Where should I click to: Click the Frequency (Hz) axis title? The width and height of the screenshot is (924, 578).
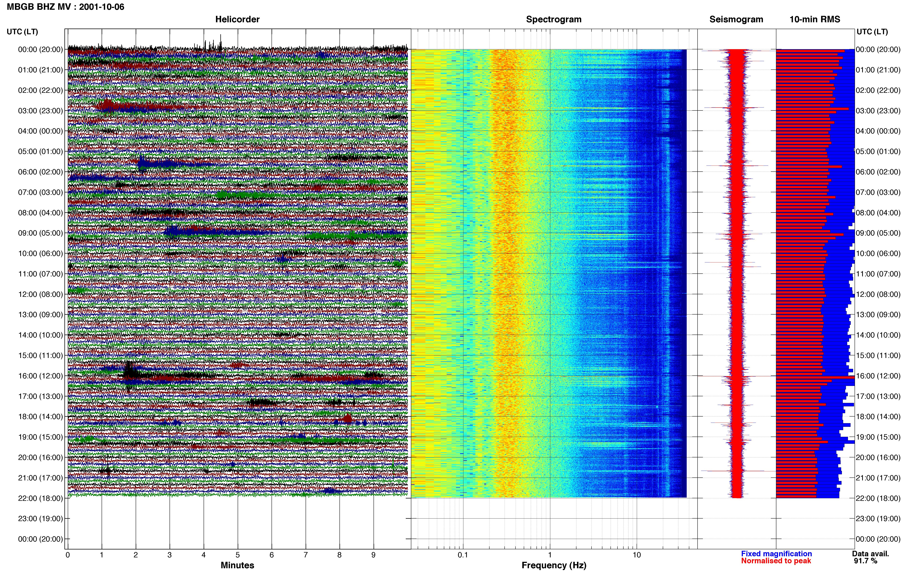(x=554, y=565)
